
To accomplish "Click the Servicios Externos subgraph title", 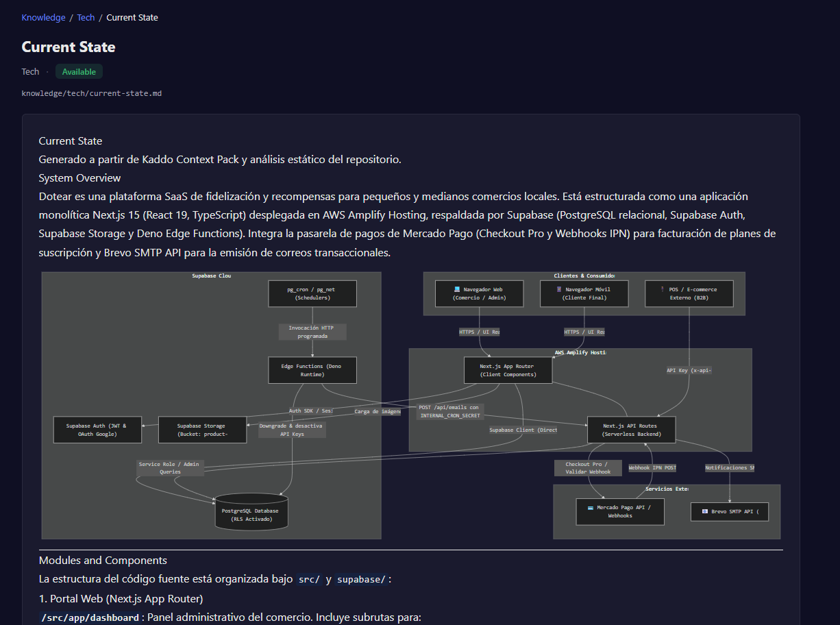I will pyautogui.click(x=667, y=489).
